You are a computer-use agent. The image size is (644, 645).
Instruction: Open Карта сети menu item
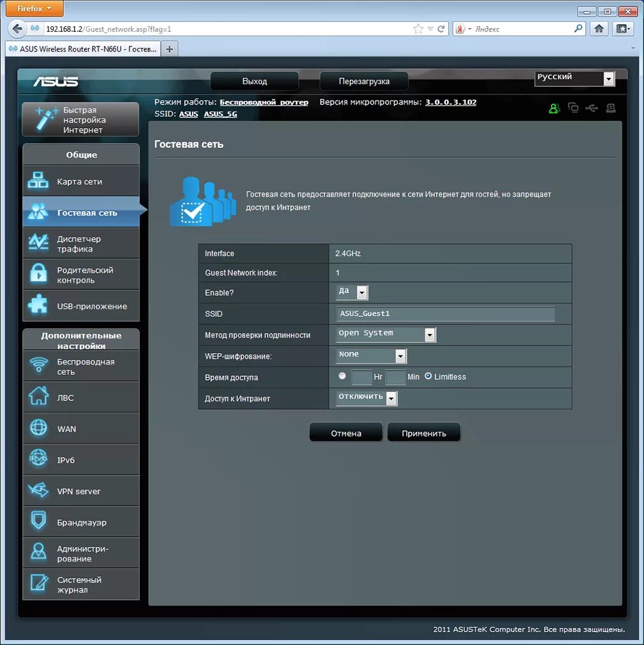coord(81,181)
